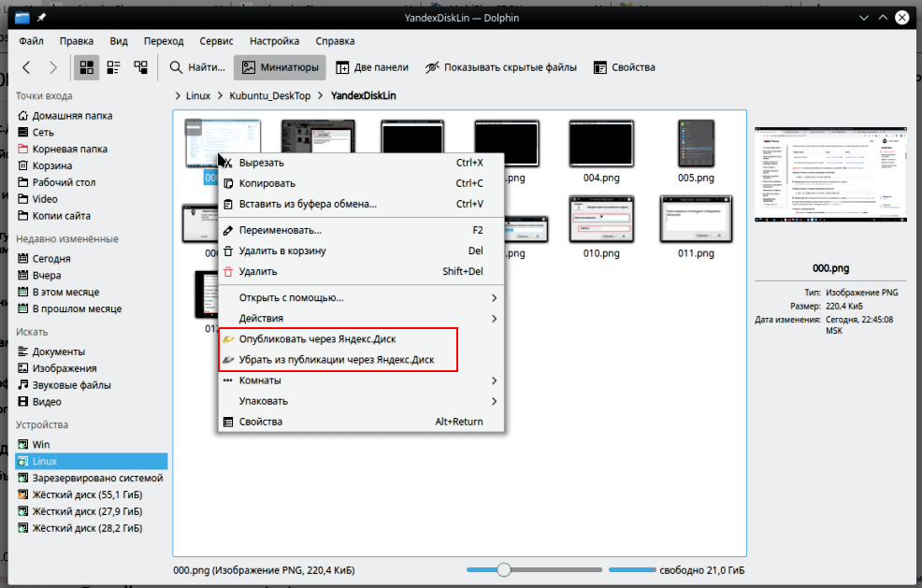Select the 005.png thumbnail
Screen dimensions: 922x588
[696, 144]
